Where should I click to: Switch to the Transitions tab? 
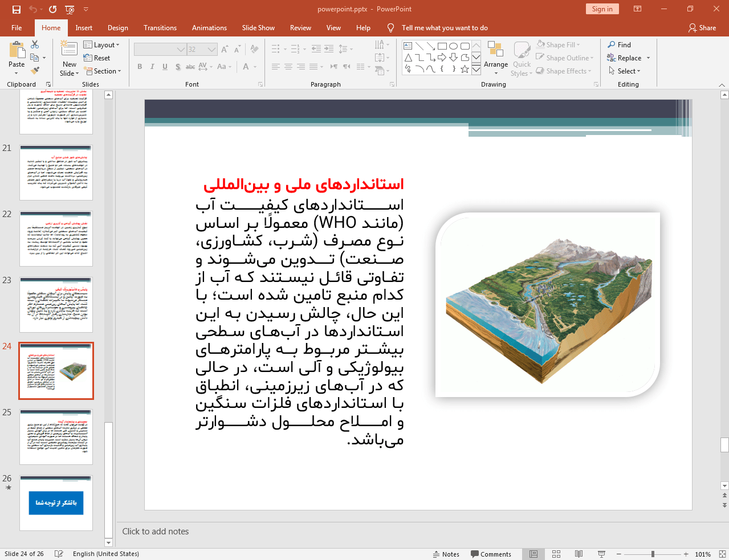coord(160,28)
